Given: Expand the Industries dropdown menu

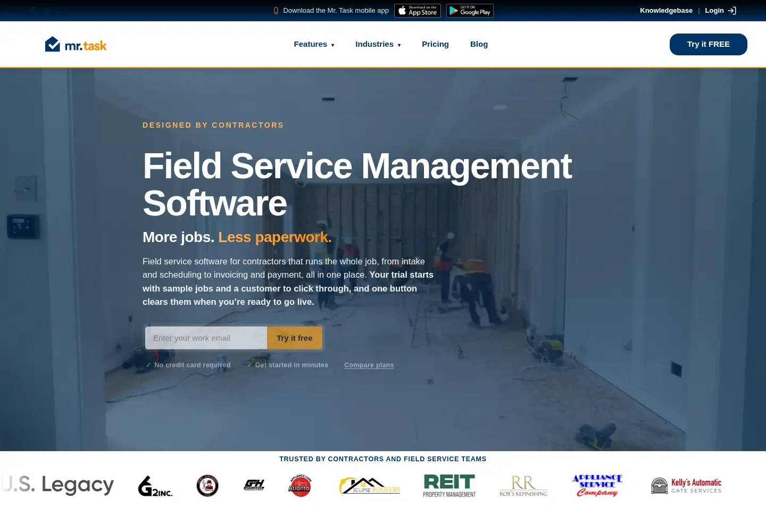Looking at the screenshot, I should point(378,44).
